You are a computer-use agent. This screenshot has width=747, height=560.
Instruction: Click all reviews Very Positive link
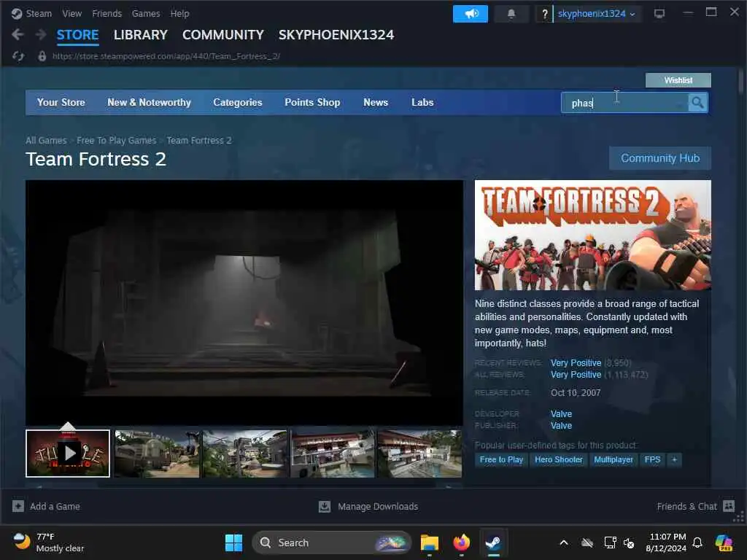(576, 375)
